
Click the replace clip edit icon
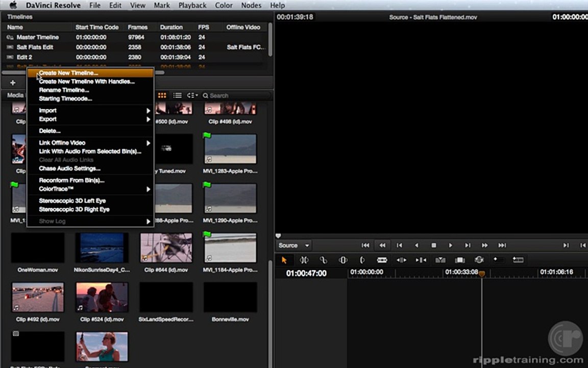(460, 260)
